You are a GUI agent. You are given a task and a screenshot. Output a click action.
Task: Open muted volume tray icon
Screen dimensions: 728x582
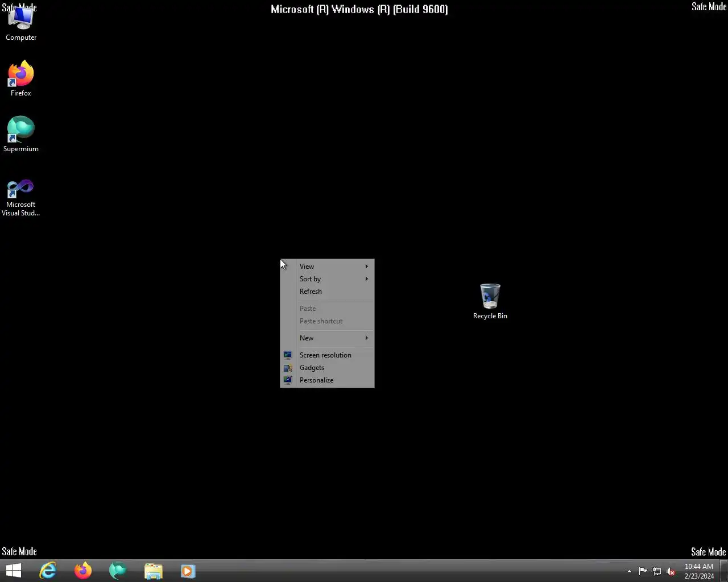[671, 571]
